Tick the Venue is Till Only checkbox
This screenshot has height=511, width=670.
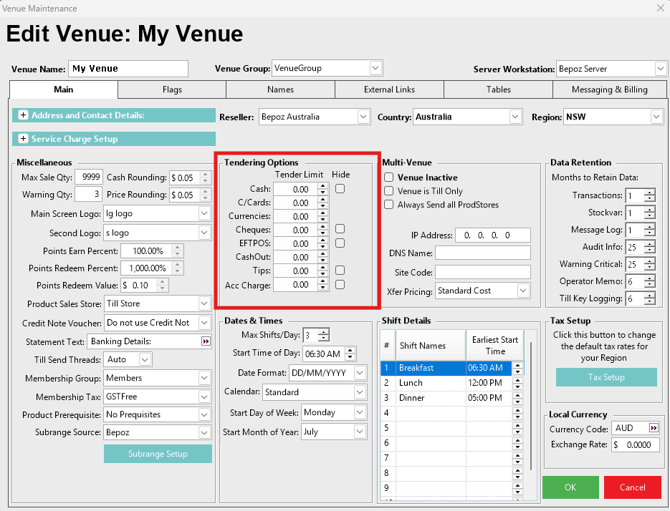pos(389,191)
